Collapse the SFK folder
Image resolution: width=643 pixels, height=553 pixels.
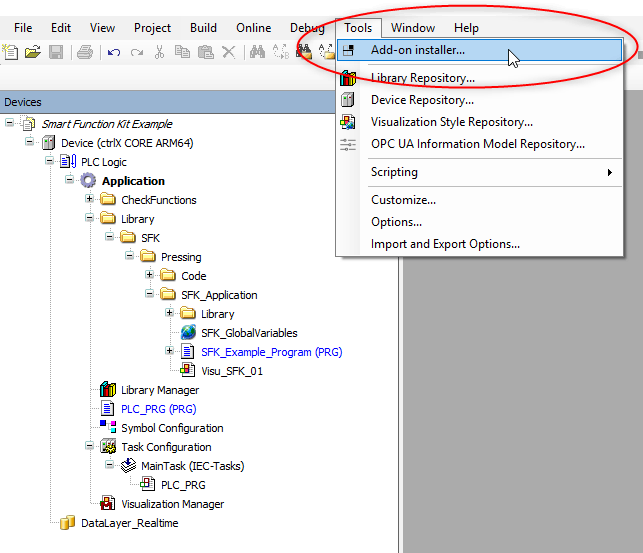point(109,237)
